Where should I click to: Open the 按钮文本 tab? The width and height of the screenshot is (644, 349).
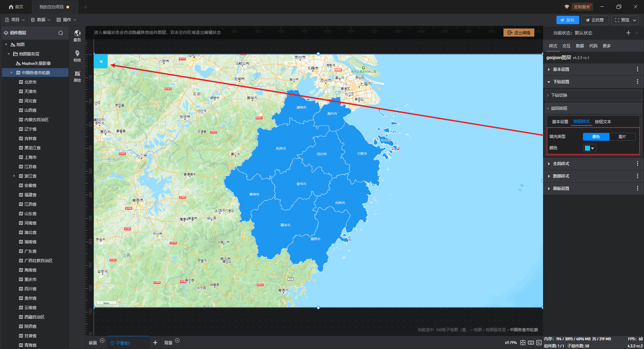click(603, 122)
